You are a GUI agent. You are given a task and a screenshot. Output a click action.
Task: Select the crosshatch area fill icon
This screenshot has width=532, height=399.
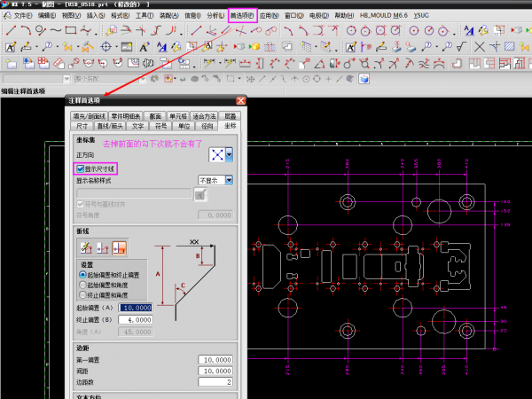[509, 47]
